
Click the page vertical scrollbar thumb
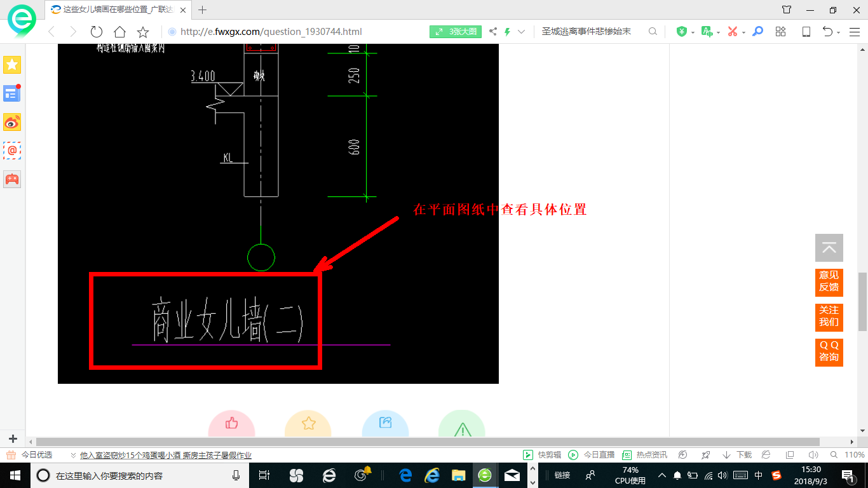pyautogui.click(x=862, y=302)
